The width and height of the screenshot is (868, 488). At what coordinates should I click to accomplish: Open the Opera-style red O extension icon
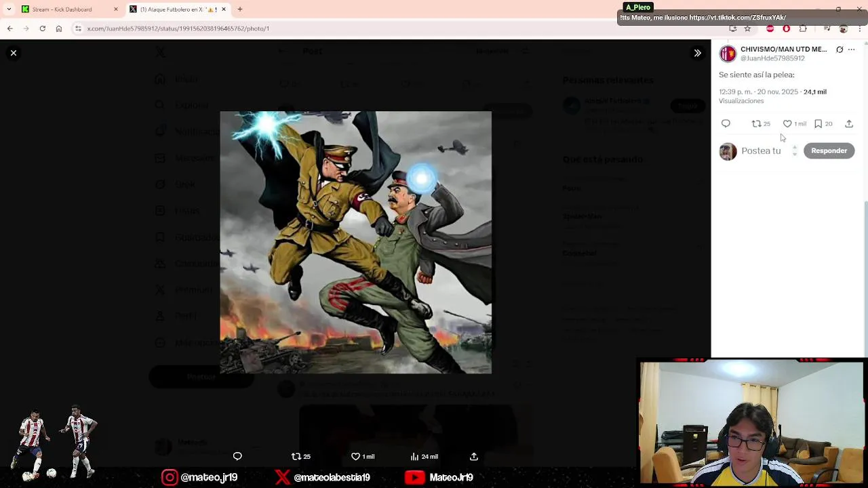click(786, 28)
